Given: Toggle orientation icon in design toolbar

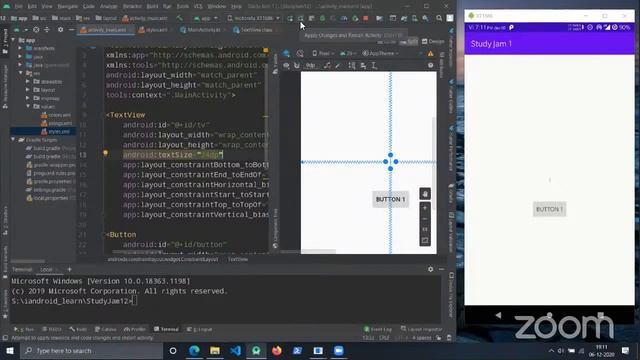Looking at the screenshot, I should (300, 53).
